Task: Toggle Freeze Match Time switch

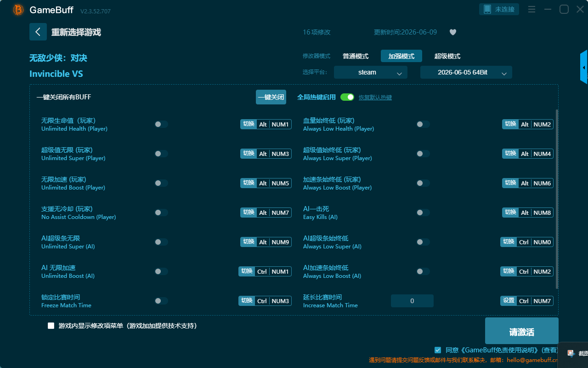Action: pyautogui.click(x=161, y=301)
